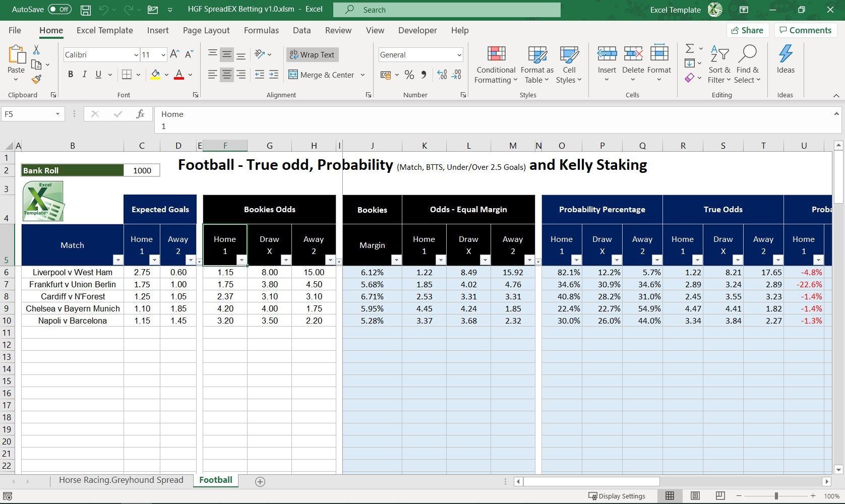The width and height of the screenshot is (845, 504).
Task: Select the Format as Table tool
Action: [x=536, y=64]
